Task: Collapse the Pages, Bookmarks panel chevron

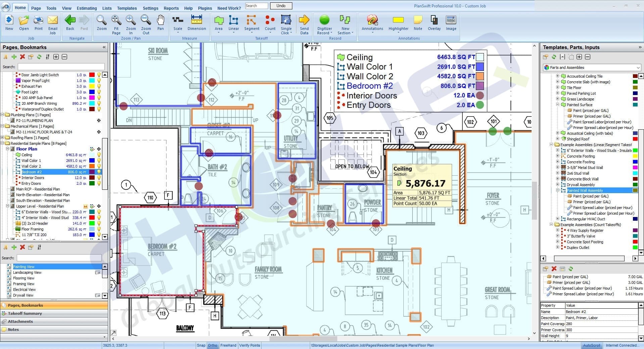Action: coord(104,47)
